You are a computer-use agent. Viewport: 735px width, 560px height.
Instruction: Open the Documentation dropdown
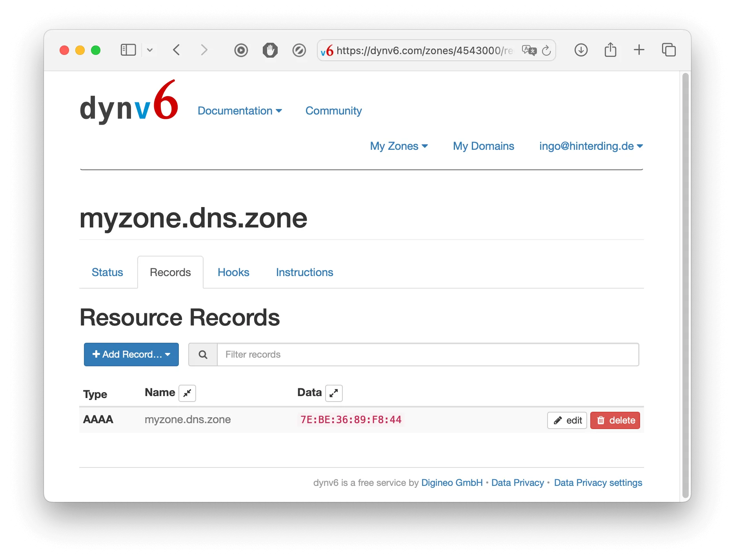240,111
